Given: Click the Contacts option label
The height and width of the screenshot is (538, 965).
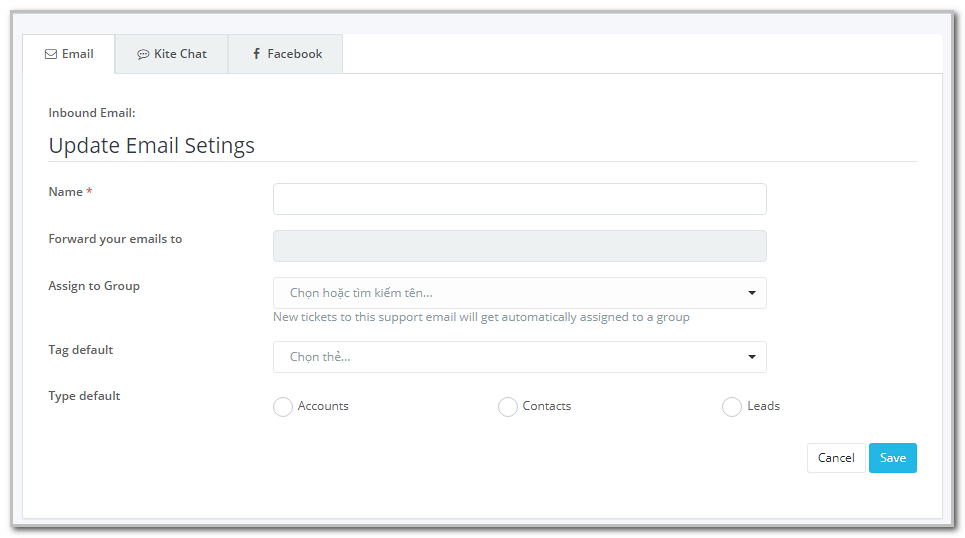Looking at the screenshot, I should pos(547,406).
